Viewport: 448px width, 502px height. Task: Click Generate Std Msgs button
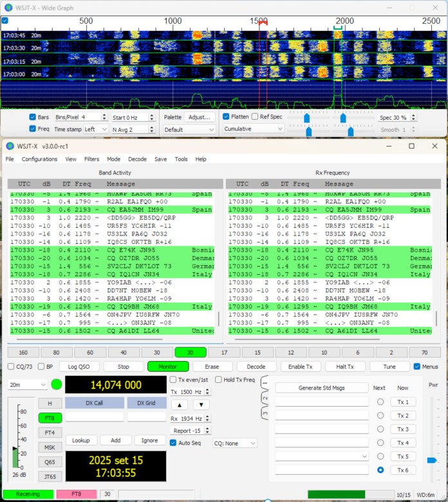pyautogui.click(x=321, y=387)
